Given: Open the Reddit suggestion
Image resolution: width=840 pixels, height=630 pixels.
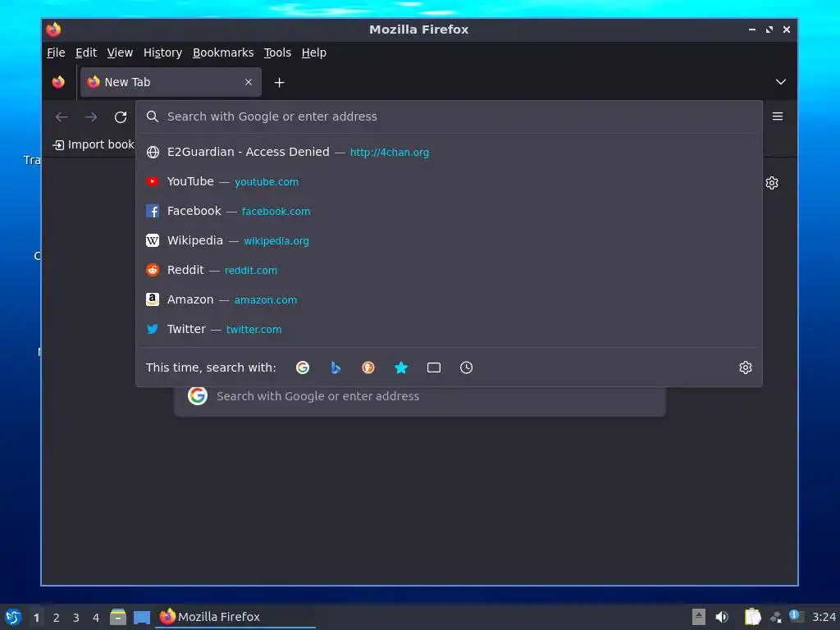Looking at the screenshot, I should (449, 270).
